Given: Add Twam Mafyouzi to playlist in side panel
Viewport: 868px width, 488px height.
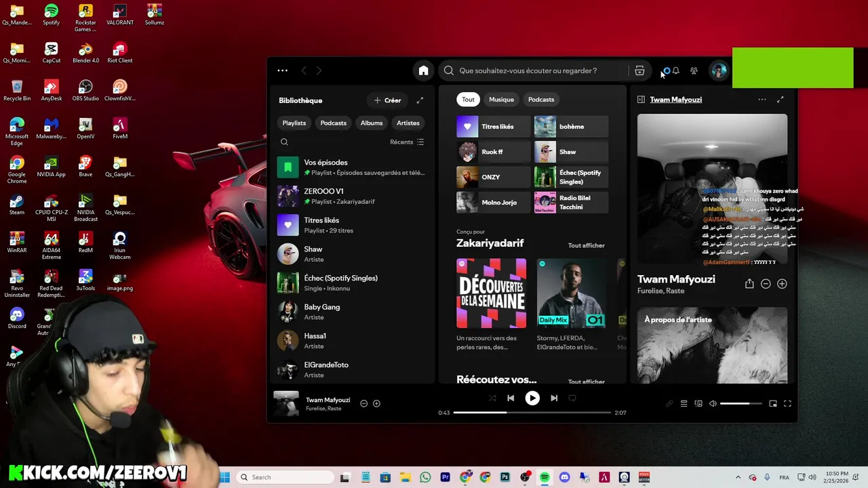Looking at the screenshot, I should [x=782, y=284].
